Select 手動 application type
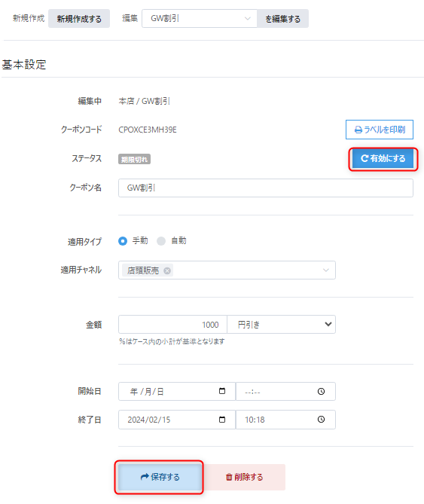Screen dimensions: 424x504 coord(123,241)
